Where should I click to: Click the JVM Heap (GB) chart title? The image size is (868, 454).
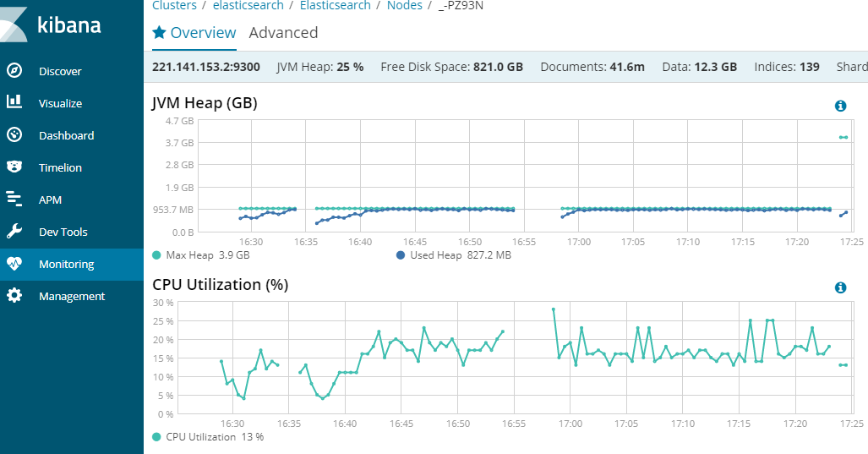tap(205, 103)
